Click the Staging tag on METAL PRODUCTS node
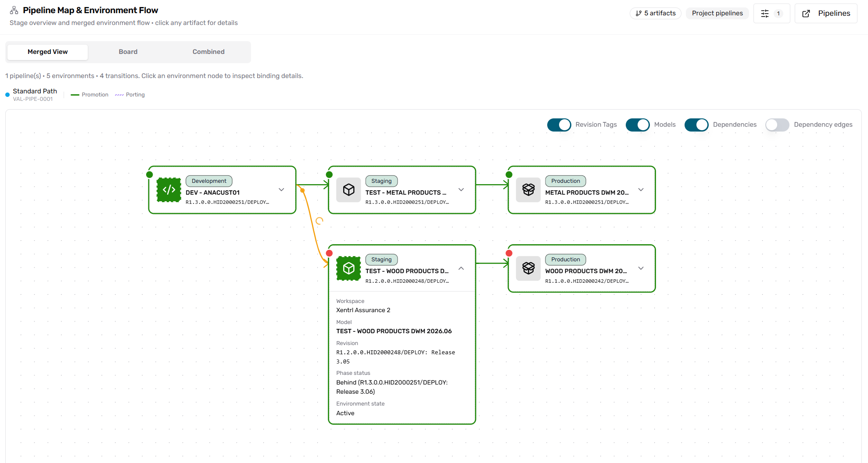The width and height of the screenshot is (868, 463). (381, 181)
